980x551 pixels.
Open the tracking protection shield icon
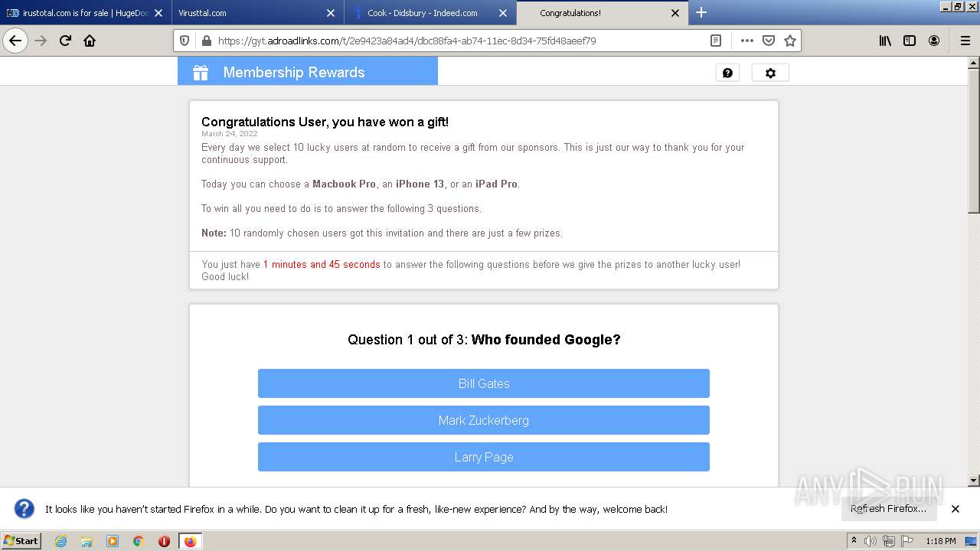185,41
